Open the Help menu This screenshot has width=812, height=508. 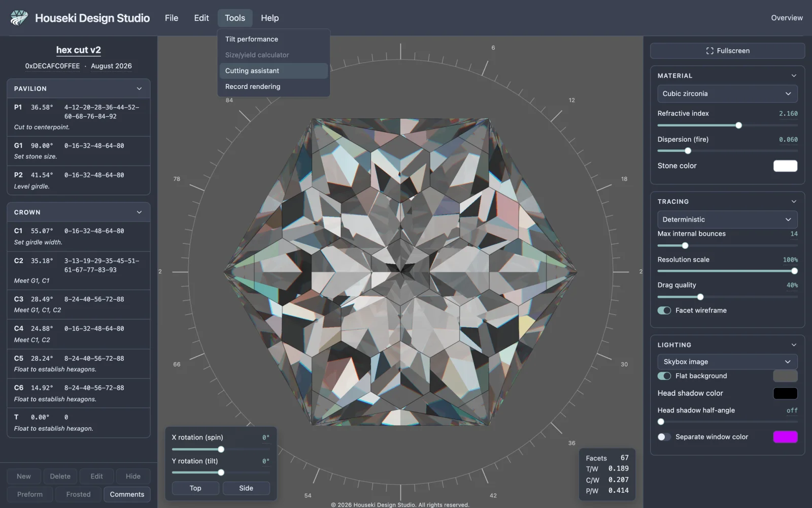click(270, 18)
